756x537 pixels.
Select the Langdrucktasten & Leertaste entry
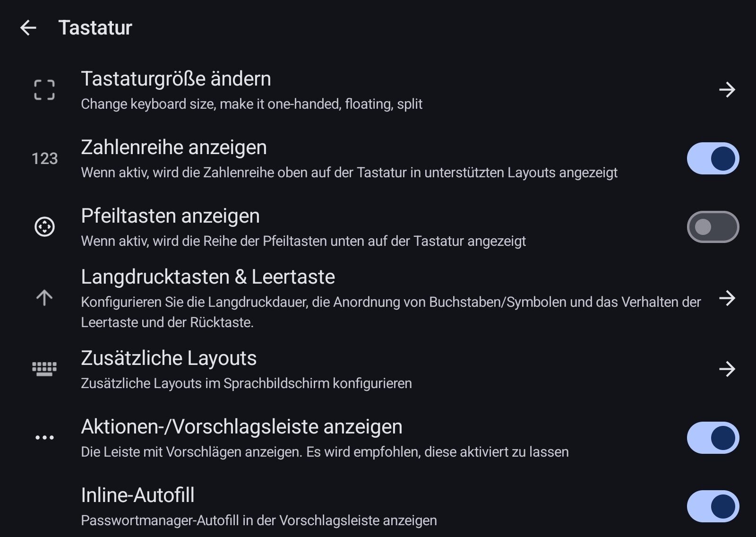pos(208,277)
